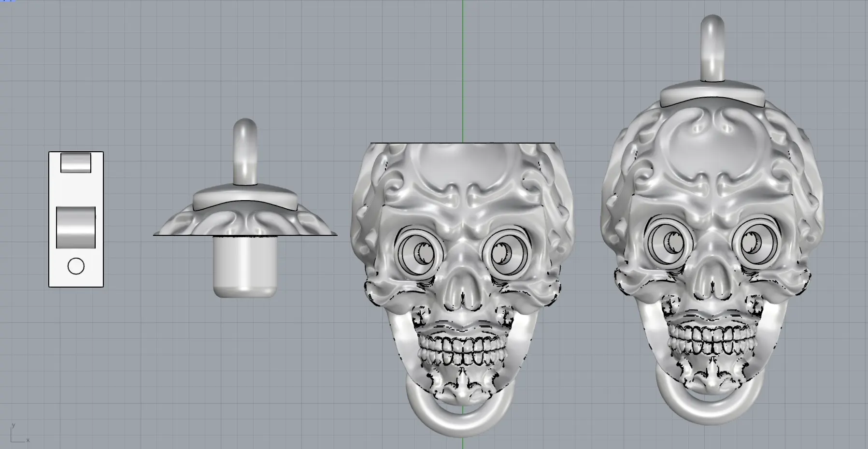Select the small circular hole on the rectangular plate
Image resolution: width=868 pixels, height=449 pixels.
coord(76,266)
